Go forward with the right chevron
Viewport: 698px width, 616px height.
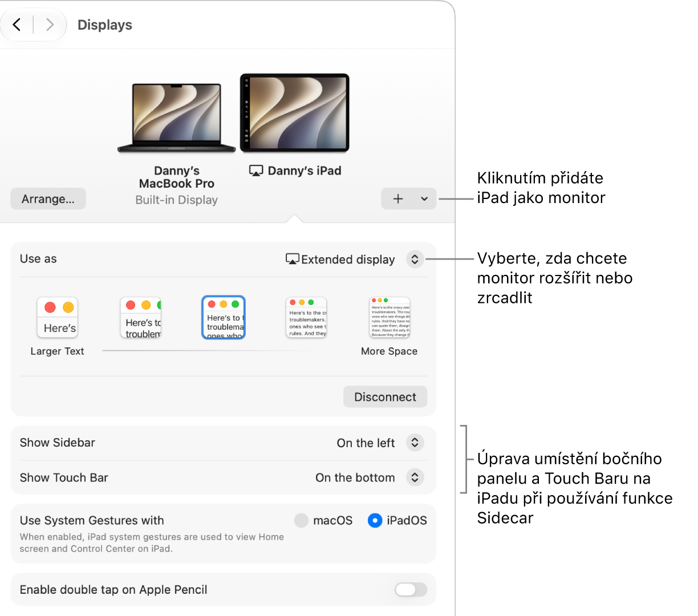tap(50, 25)
